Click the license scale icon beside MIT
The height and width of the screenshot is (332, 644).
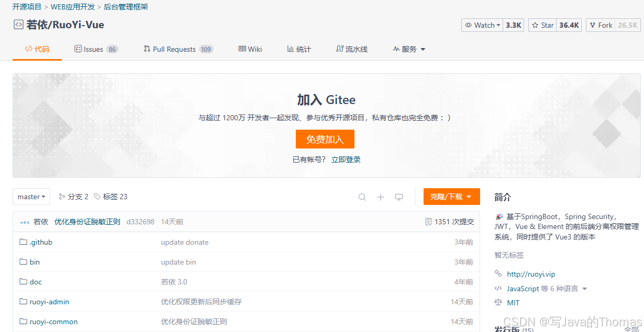pos(498,303)
